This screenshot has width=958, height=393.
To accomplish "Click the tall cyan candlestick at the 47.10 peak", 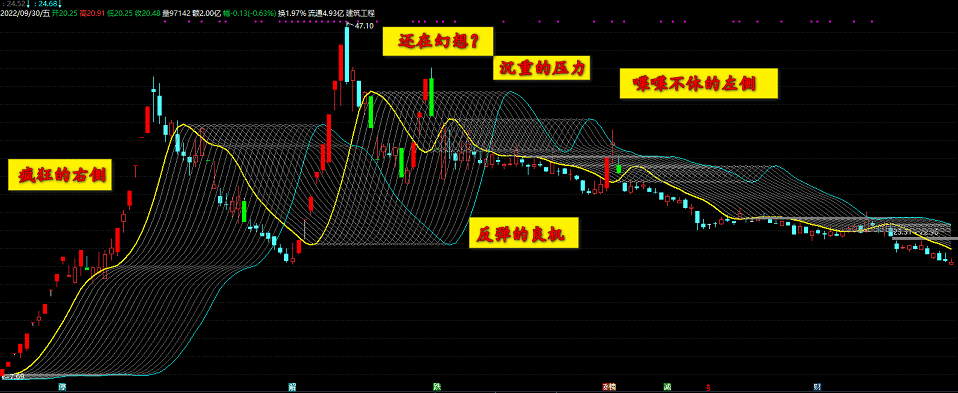I will tap(347, 55).
